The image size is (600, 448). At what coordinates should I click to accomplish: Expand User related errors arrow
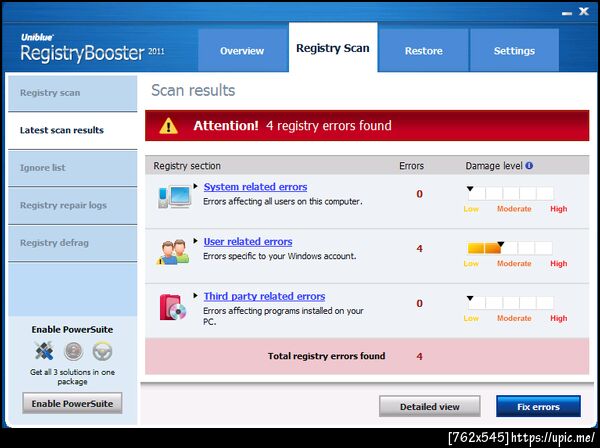[196, 241]
